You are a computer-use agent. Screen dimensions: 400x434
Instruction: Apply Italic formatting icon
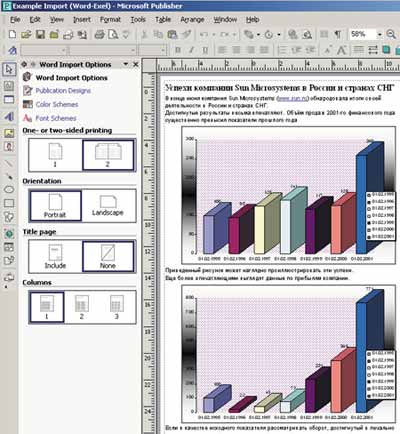(192, 50)
